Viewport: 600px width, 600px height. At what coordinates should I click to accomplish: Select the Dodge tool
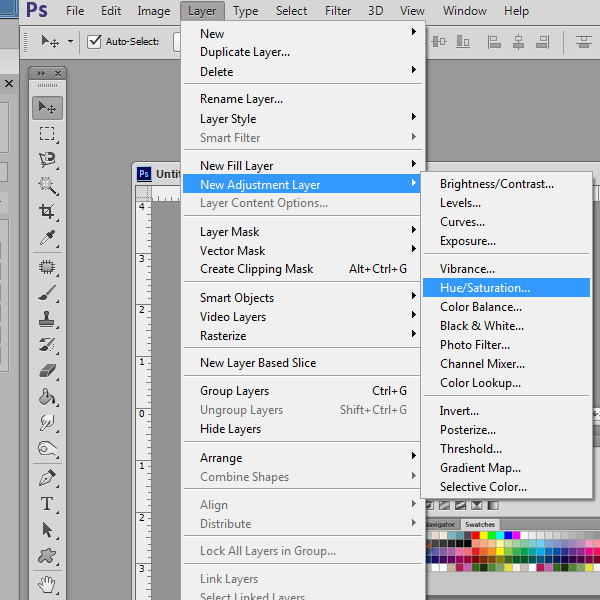[47, 448]
